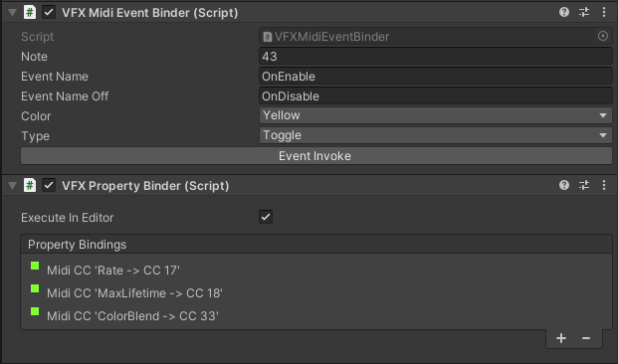618x364 pixels.
Task: Open the Color dropdown showing Yellow
Action: pyautogui.click(x=436, y=115)
